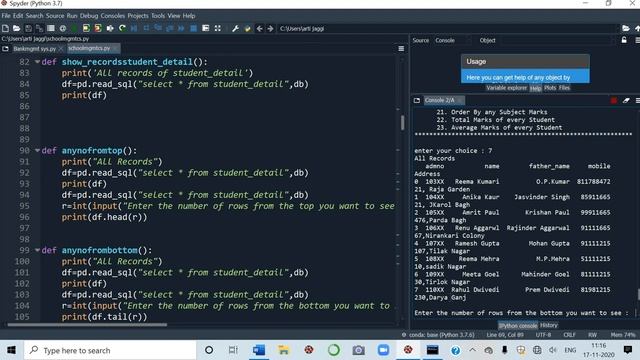Clear console with the eraser icon
The image size is (640, 360).
point(626,100)
